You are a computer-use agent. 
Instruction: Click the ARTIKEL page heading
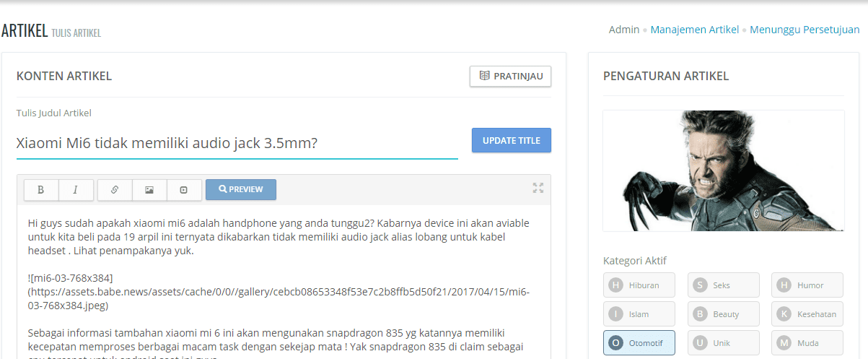point(25,30)
